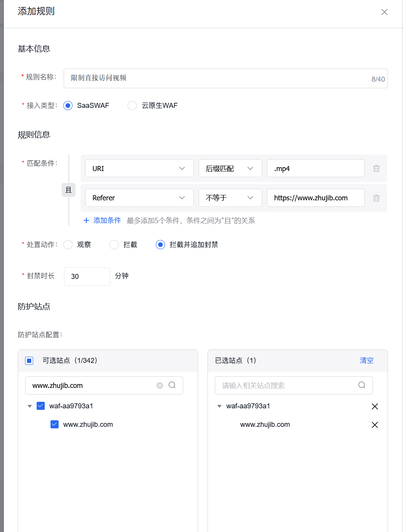Screen dimensions: 403x532
Task: Select SaaSWAF access type
Action: 68,106
